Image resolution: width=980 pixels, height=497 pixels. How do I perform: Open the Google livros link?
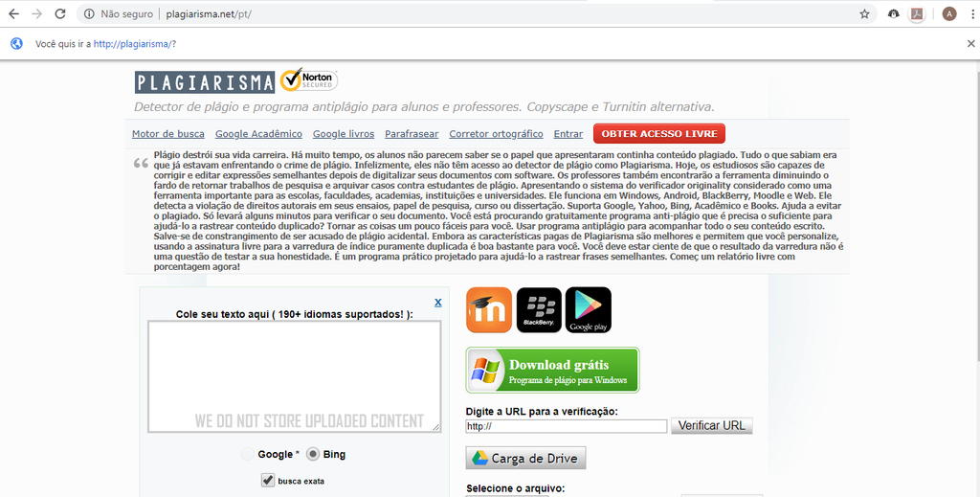tap(344, 134)
